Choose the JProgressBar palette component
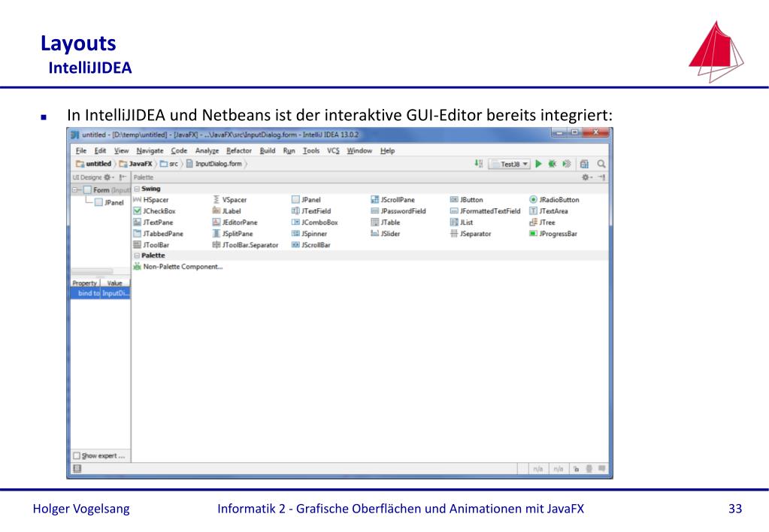The image size is (769, 532). [554, 234]
